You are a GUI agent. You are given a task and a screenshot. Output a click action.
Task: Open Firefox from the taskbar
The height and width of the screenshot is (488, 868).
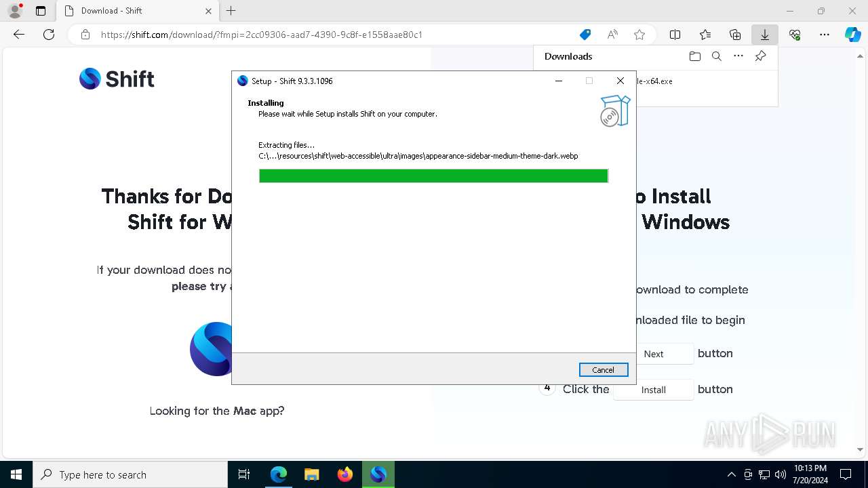pyautogui.click(x=344, y=474)
